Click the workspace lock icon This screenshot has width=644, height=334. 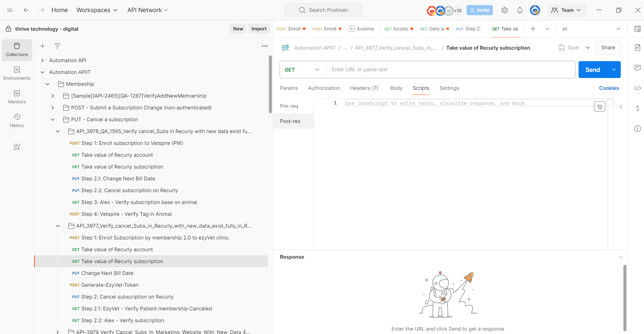8,29
